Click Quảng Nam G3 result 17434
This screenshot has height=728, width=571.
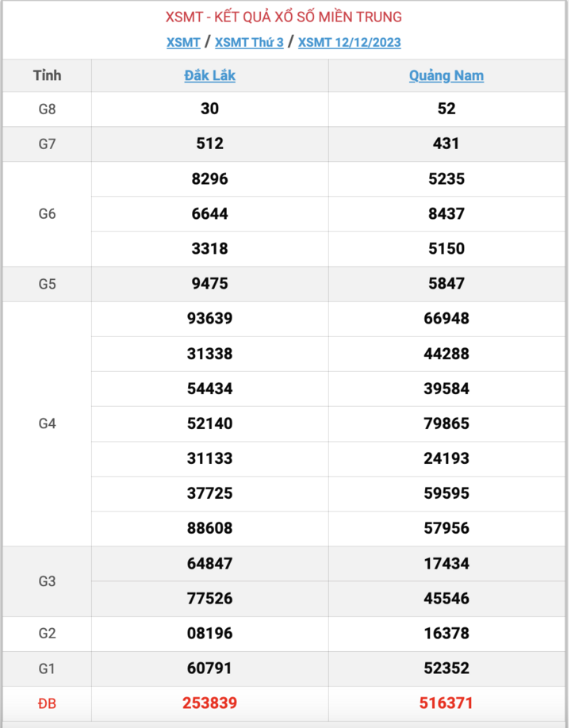(446, 564)
